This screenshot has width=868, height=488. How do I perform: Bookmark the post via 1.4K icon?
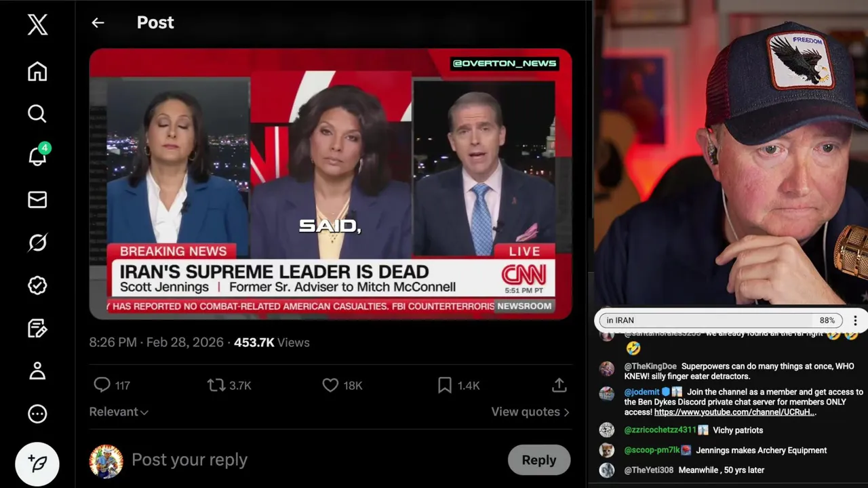(458, 385)
